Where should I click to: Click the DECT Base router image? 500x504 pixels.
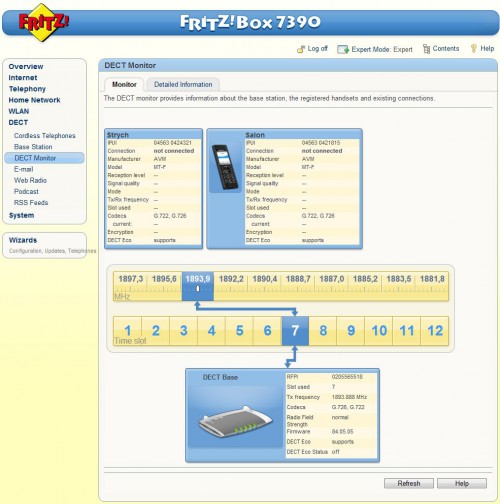(235, 421)
